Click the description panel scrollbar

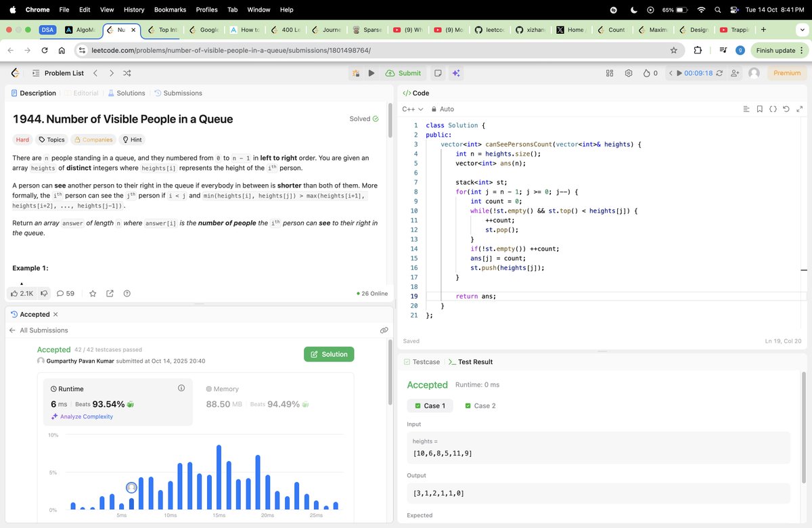coord(390,122)
